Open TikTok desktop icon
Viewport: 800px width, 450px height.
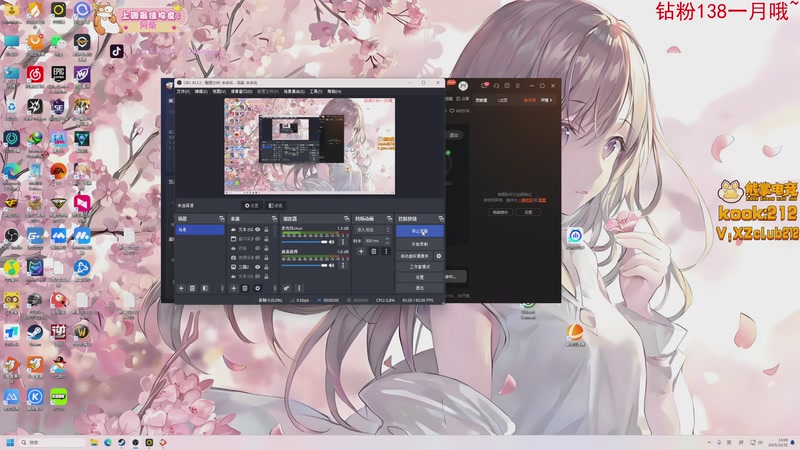(x=117, y=51)
